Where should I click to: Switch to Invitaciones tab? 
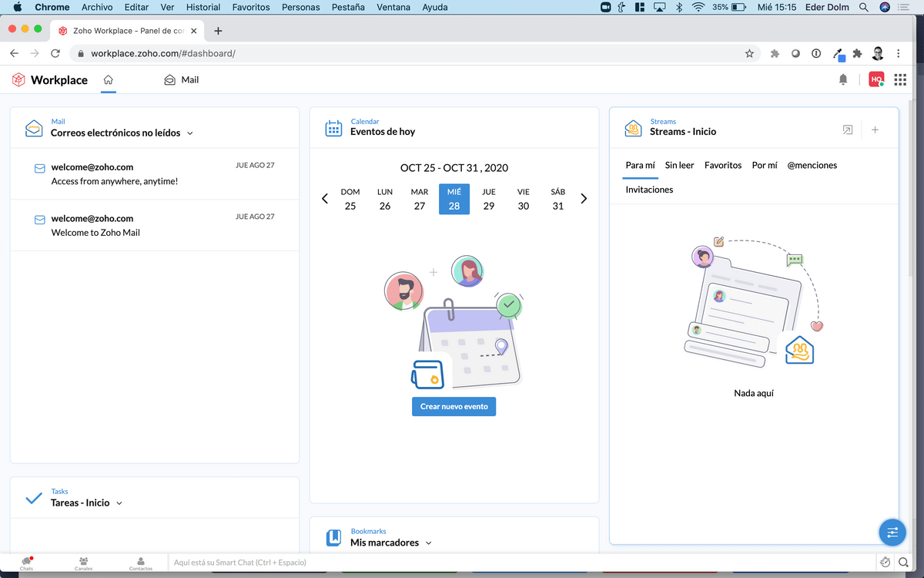[x=649, y=190]
